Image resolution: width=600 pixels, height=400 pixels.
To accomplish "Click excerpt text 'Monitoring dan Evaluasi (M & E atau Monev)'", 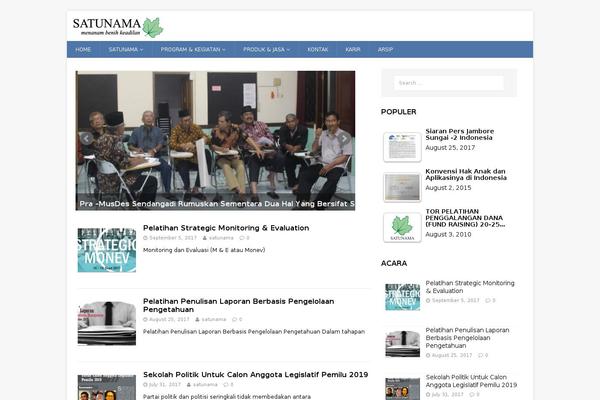I will pyautogui.click(x=204, y=250).
